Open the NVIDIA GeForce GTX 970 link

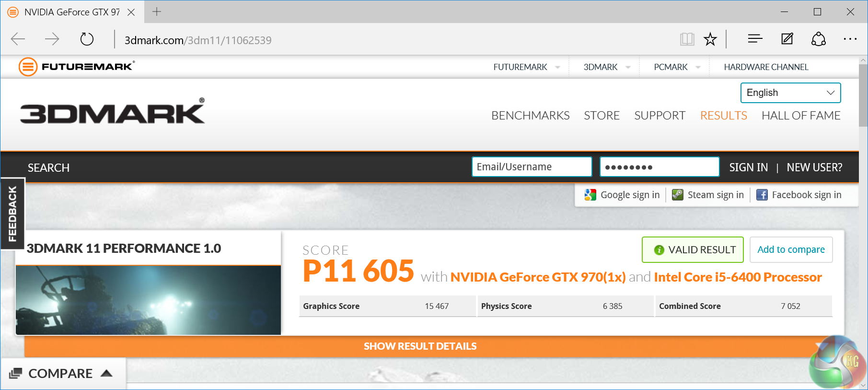click(538, 277)
